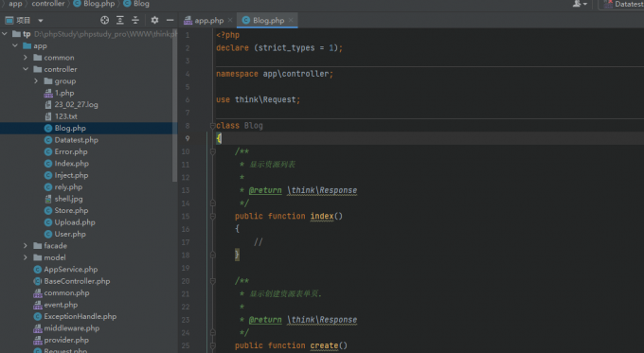The height and width of the screenshot is (353, 644).
Task: Fold the class Blog code block
Action: [x=213, y=126]
